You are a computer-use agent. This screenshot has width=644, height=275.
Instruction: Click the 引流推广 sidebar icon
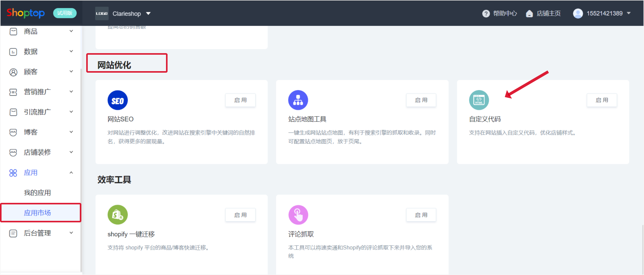13,112
